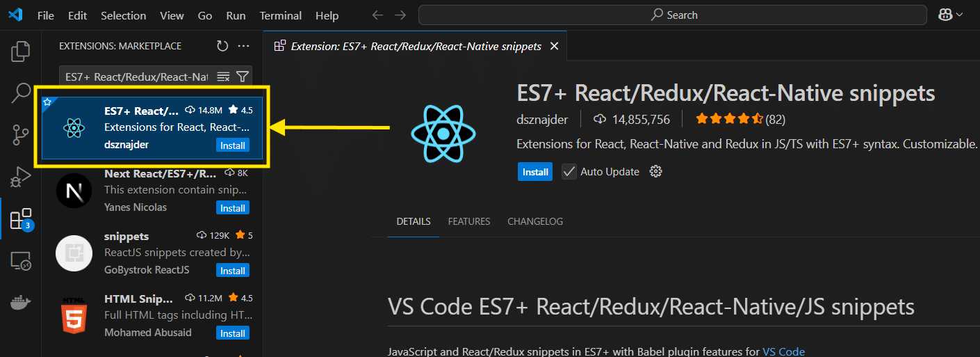Viewport: 980px width, 357px height.
Task: Click the VS Code logo icon
Action: tap(15, 15)
